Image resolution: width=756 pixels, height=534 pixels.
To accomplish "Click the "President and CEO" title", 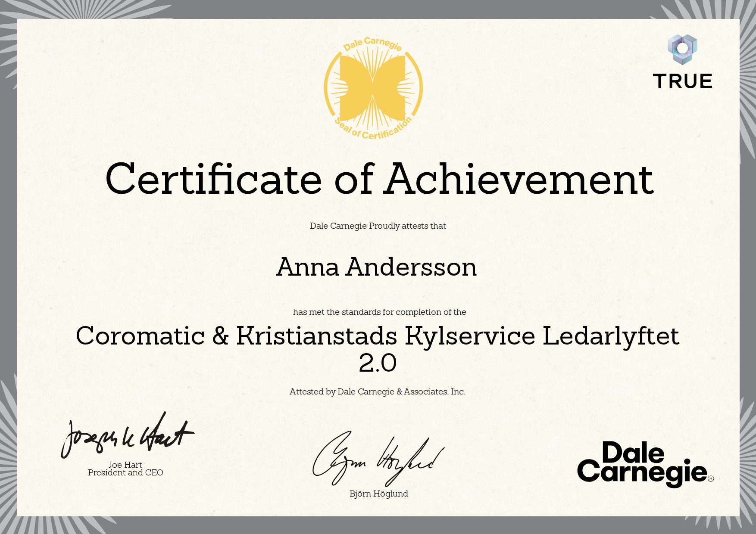I will [x=125, y=472].
